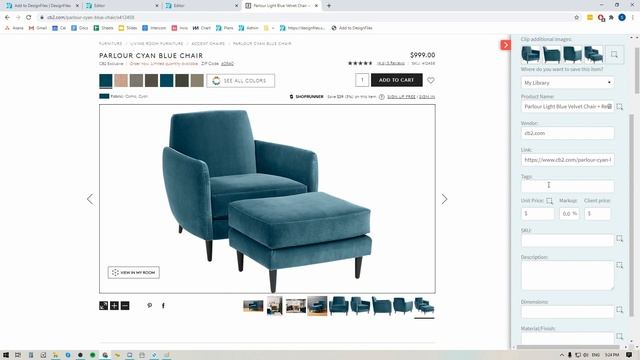Select chair with ottoman thumbnail in panel
Viewport: 640px width, 360px height.
tap(593, 54)
